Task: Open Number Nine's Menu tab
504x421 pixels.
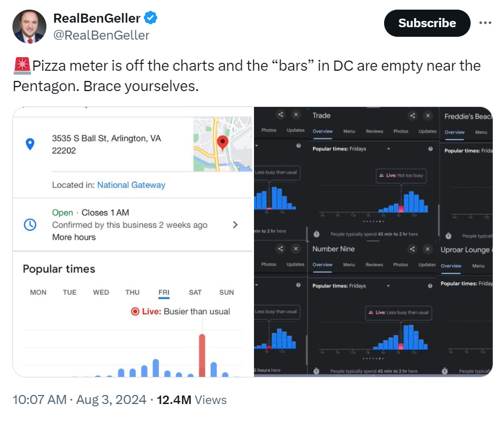Action: tap(349, 265)
